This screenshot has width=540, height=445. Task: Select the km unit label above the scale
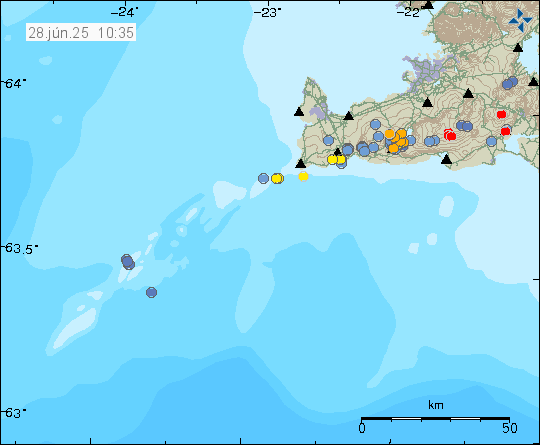(436, 405)
